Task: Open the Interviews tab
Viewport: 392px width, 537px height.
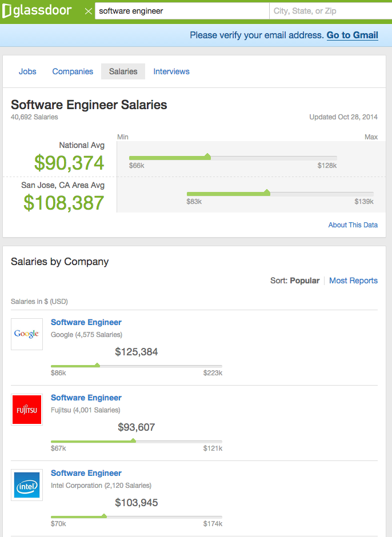Action: click(171, 71)
